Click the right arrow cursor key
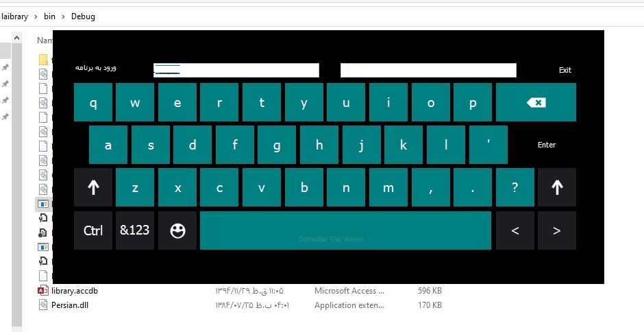This screenshot has height=332, width=644. 557,230
